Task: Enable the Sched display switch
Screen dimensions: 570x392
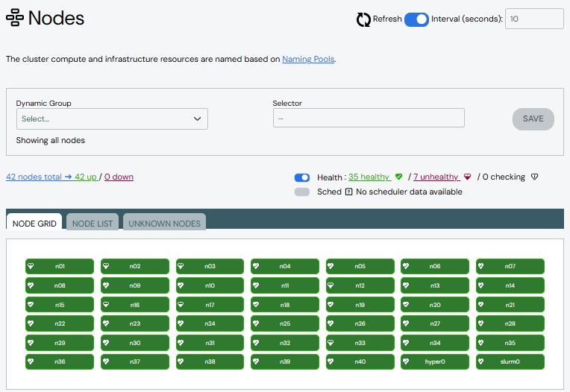Action: pos(302,192)
